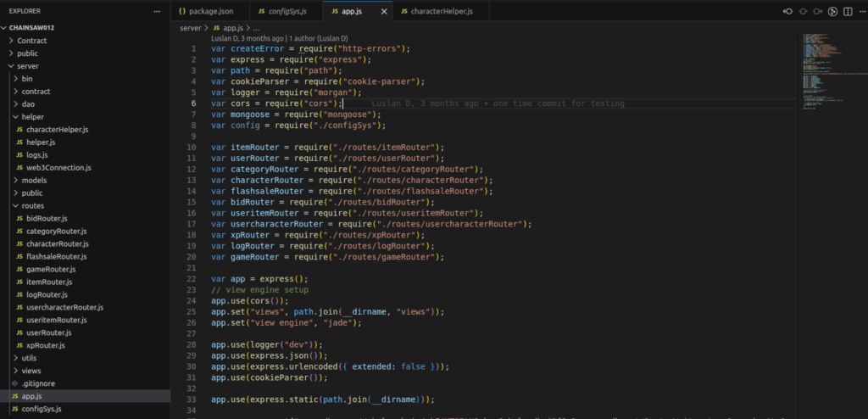The height and width of the screenshot is (419, 868).
Task: Collapse the helper folder
Action: [x=33, y=116]
